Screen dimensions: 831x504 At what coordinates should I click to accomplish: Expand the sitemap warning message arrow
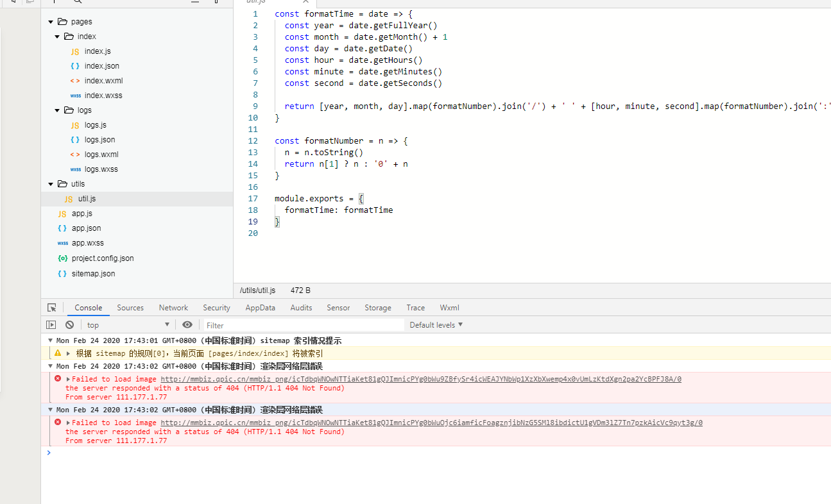point(68,353)
